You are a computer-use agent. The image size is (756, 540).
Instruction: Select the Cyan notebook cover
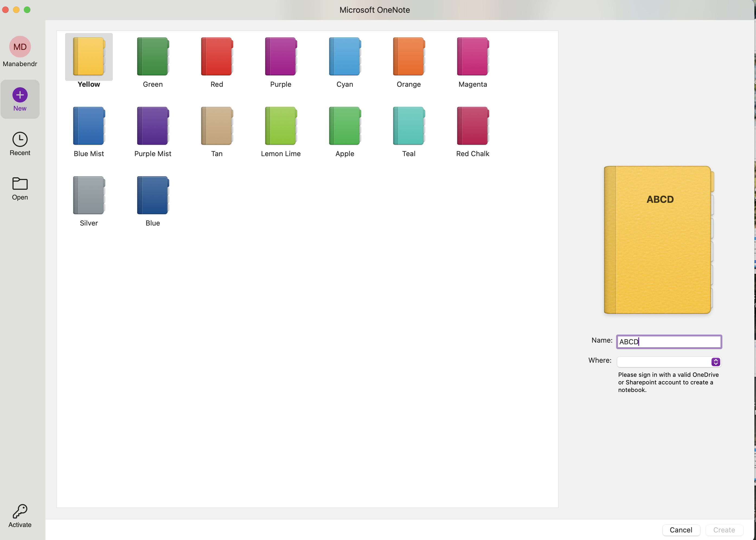[x=345, y=57]
